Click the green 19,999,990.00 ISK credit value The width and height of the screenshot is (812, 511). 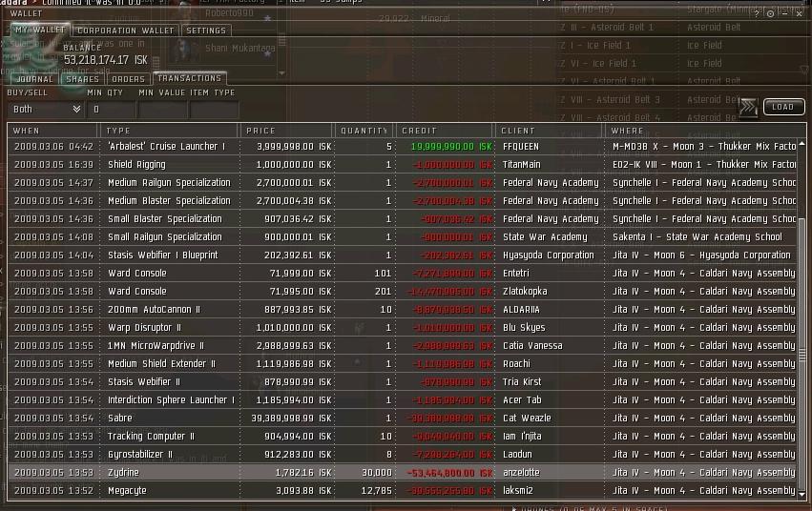[x=451, y=147]
